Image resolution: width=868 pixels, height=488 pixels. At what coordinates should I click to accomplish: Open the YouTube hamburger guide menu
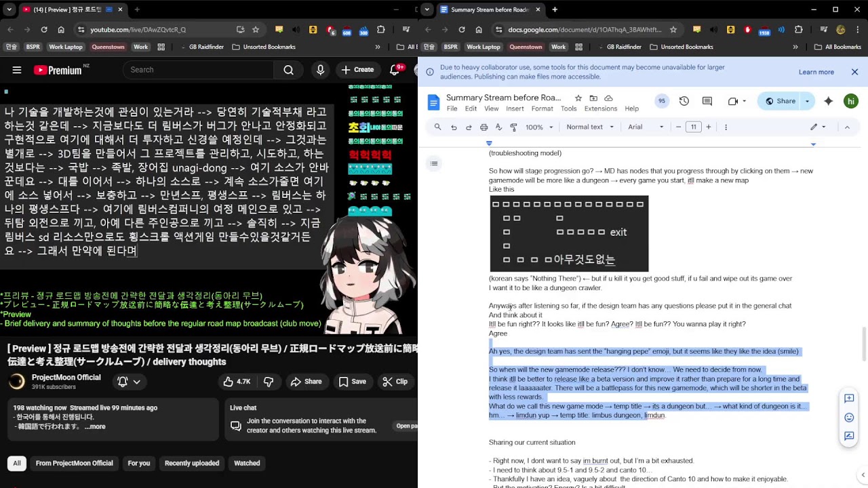17,70
